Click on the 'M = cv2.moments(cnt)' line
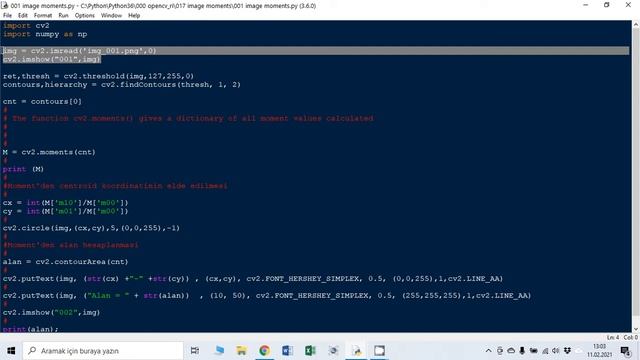The image size is (640, 360). 49,152
